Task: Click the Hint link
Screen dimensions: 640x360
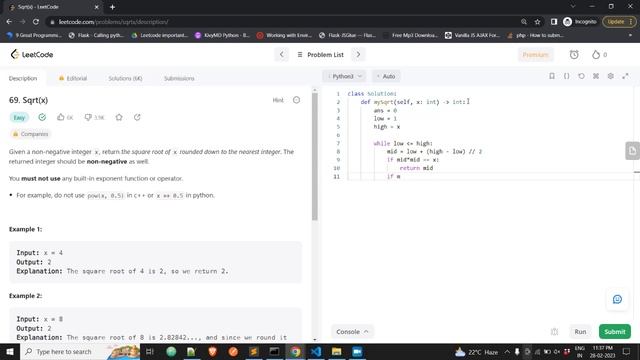Action: pos(278,100)
